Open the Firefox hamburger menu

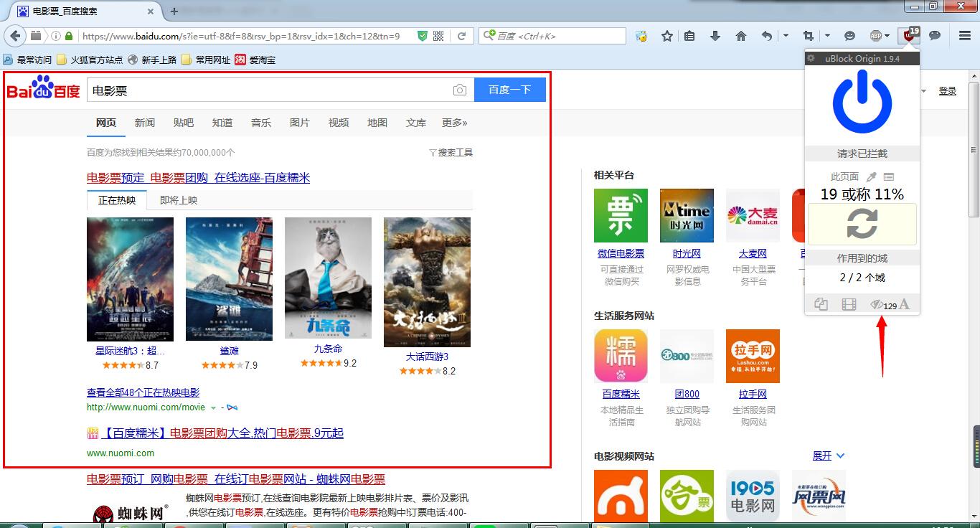tap(965, 36)
